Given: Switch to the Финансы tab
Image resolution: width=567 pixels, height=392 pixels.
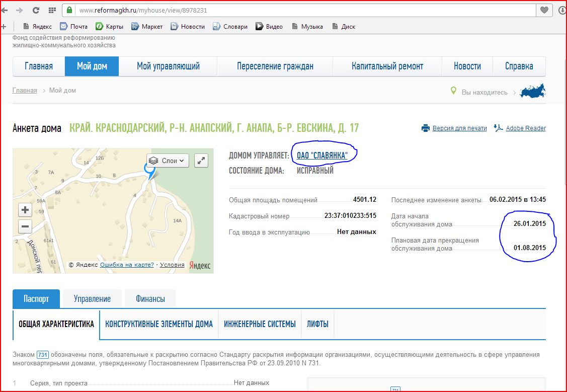Looking at the screenshot, I should 150,299.
